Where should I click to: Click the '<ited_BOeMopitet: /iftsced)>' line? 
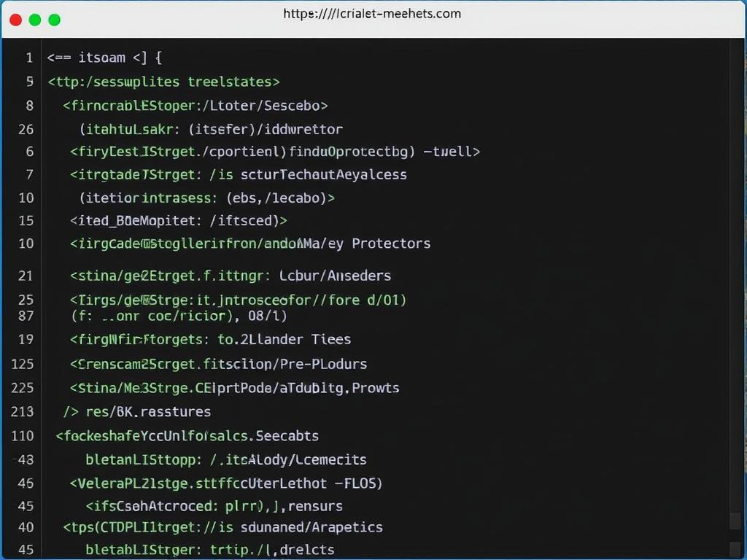(179, 221)
